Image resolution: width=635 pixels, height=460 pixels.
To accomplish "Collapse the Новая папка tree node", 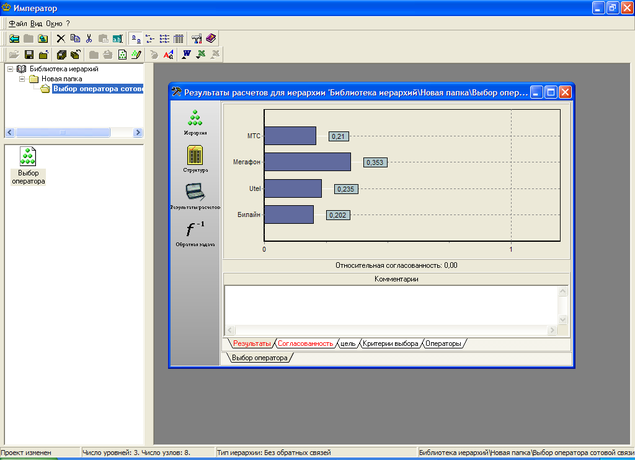I will [x=22, y=79].
